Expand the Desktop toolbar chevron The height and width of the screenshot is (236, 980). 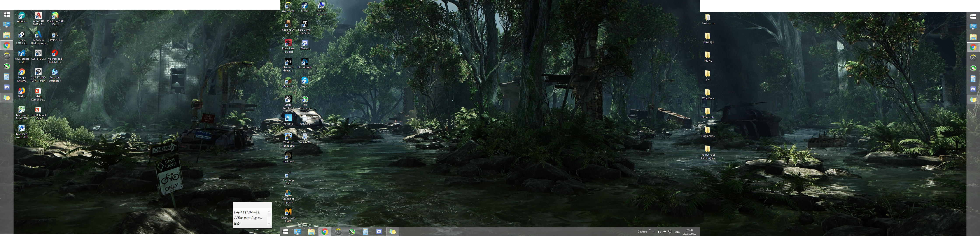(x=649, y=229)
